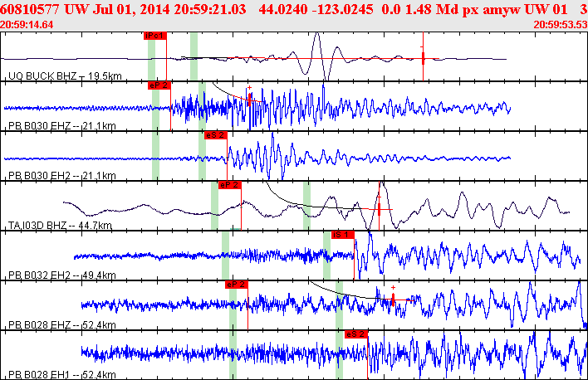This screenshot has height=380, width=588.
Task: Select the eP 2 pick flag on B028 EHZ
Action: (237, 285)
